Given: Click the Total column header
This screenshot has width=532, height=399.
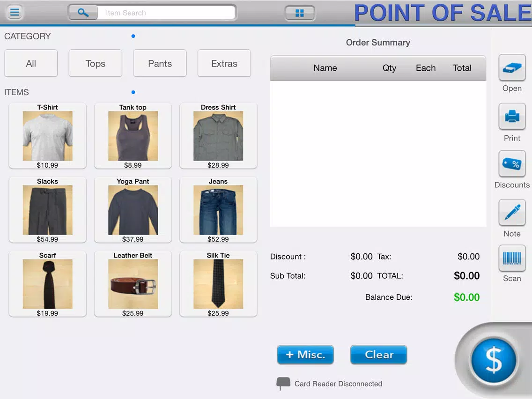Looking at the screenshot, I should point(462,68).
